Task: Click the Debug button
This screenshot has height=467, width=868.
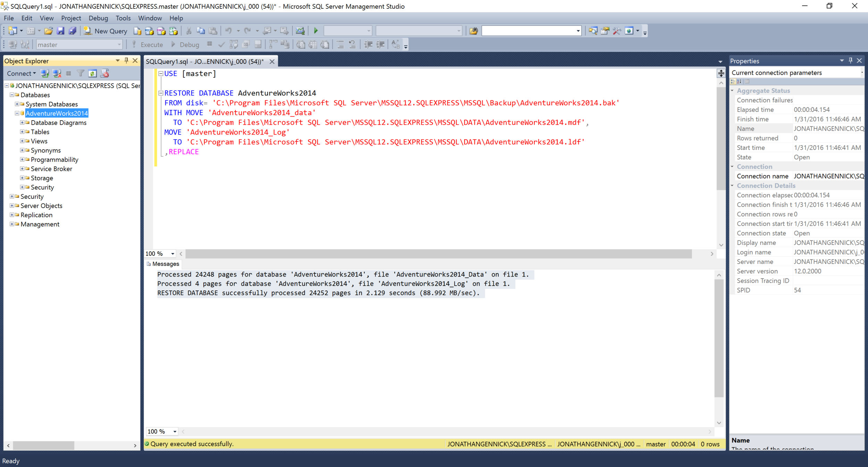Action: pyautogui.click(x=185, y=44)
